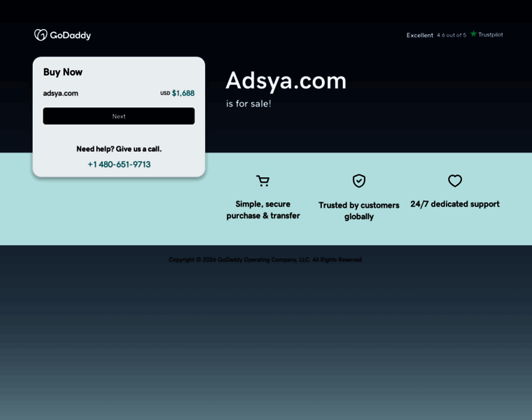This screenshot has width=532, height=420.
Task: Click the Buy Now heading
Action: tap(63, 72)
